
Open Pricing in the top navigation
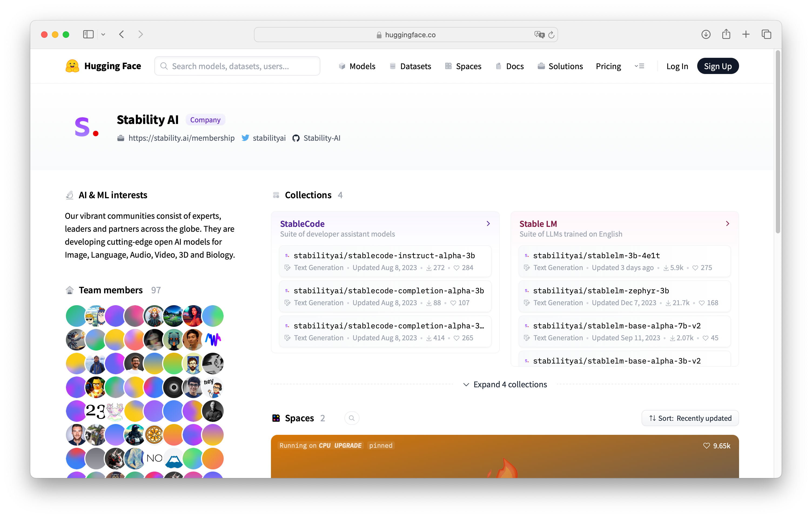point(608,66)
